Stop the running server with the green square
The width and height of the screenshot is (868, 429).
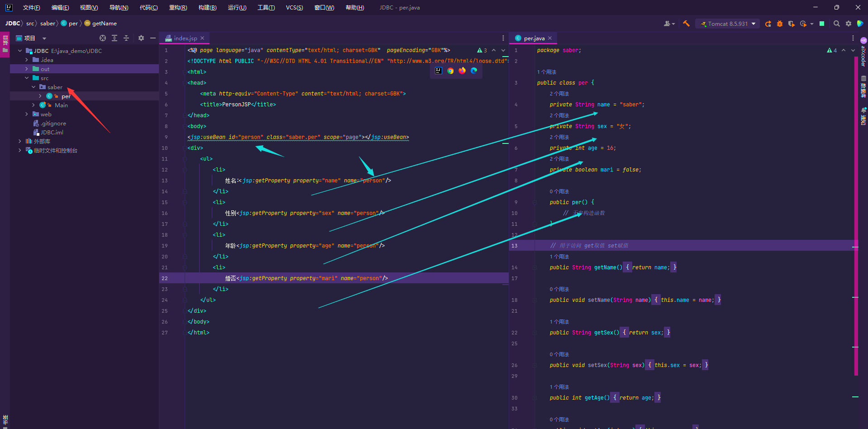tap(822, 24)
